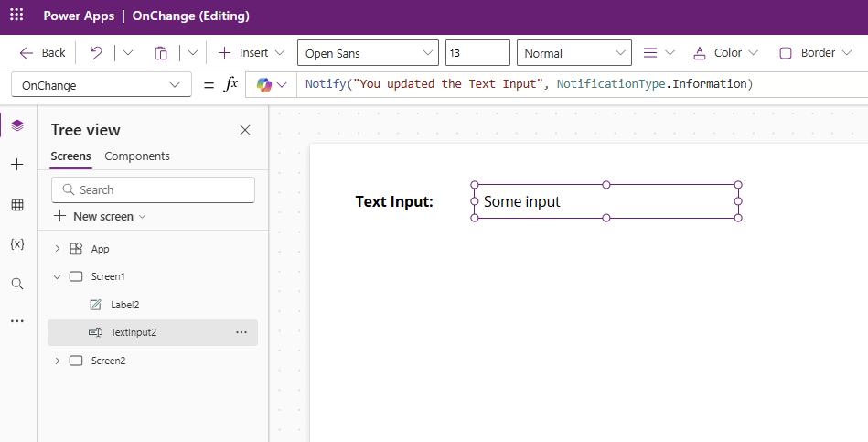Open the app launcher waffle icon
The image size is (868, 442).
click(16, 15)
